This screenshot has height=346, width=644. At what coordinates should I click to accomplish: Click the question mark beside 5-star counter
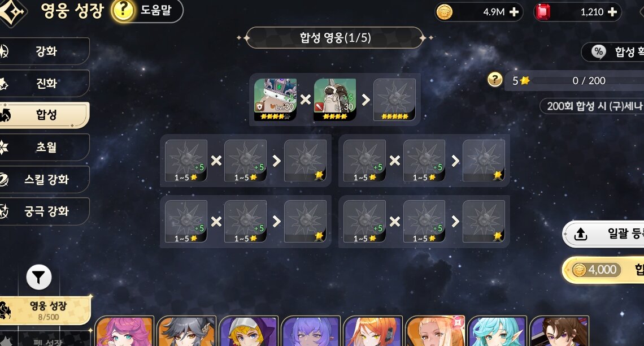pyautogui.click(x=495, y=79)
